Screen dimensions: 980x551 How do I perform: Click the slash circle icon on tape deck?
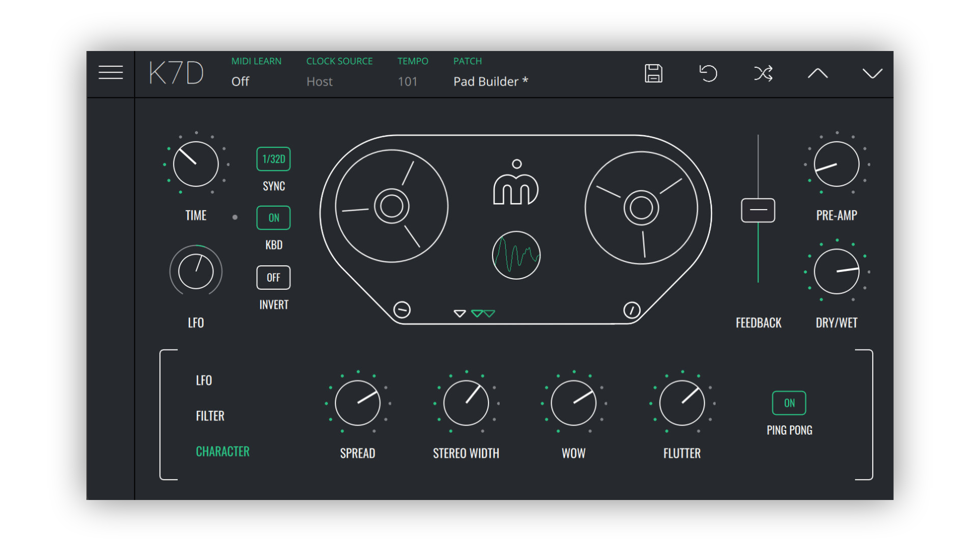(x=631, y=310)
